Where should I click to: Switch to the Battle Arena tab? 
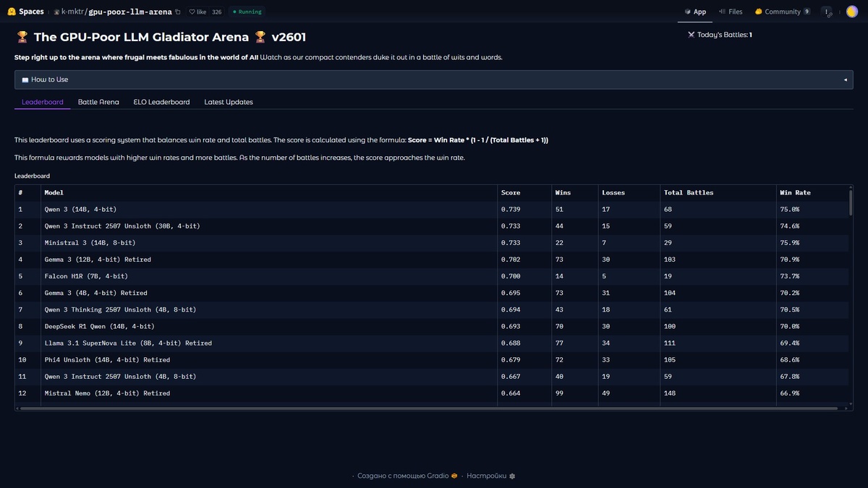[x=98, y=102]
